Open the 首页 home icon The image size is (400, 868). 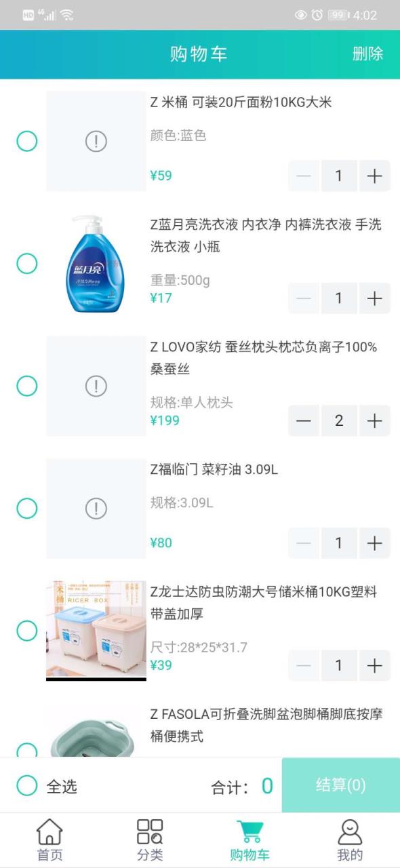[x=51, y=837]
